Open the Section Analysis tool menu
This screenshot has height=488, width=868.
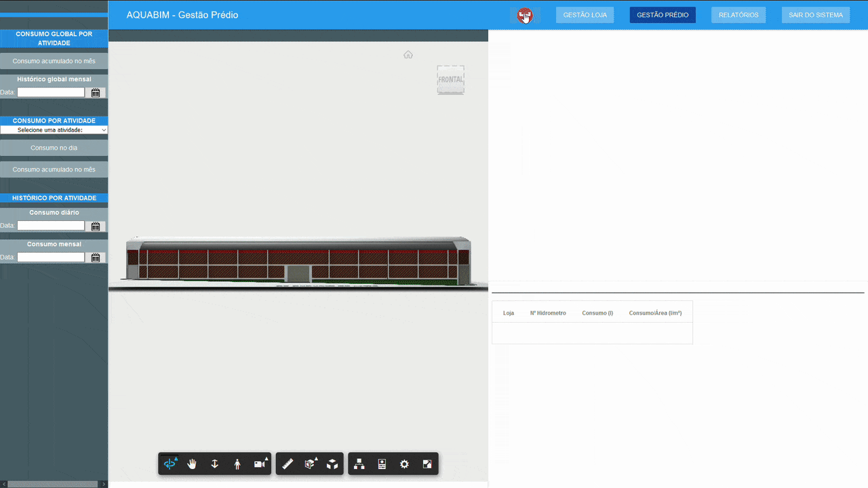pos(310,464)
